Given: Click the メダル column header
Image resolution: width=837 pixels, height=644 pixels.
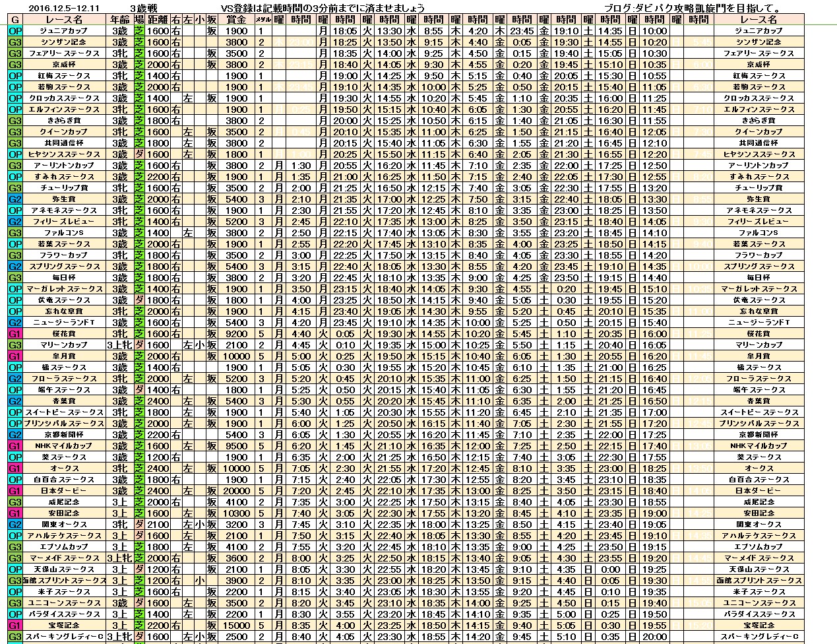Looking at the screenshot, I should pyautogui.click(x=262, y=20).
